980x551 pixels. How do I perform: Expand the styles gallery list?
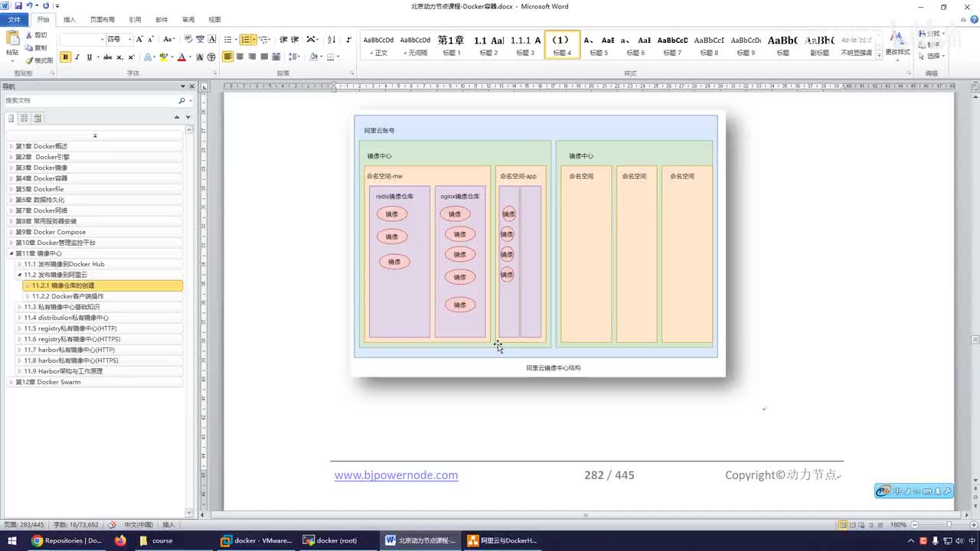879,56
